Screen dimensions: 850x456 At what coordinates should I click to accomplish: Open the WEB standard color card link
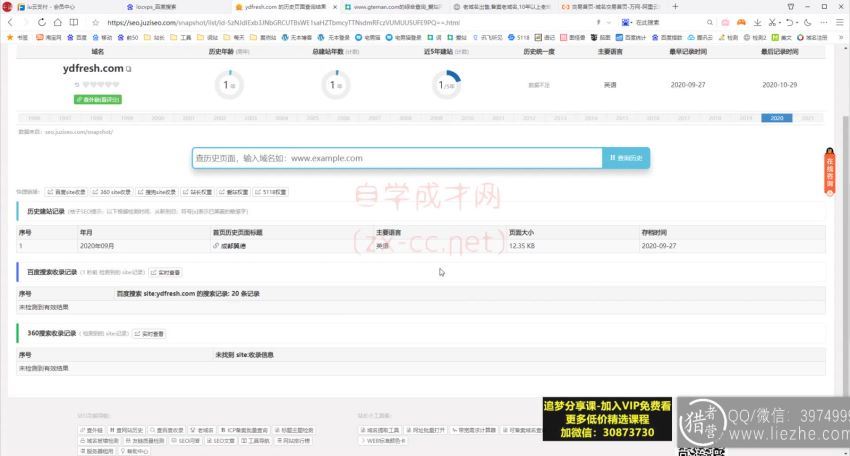click(x=384, y=441)
